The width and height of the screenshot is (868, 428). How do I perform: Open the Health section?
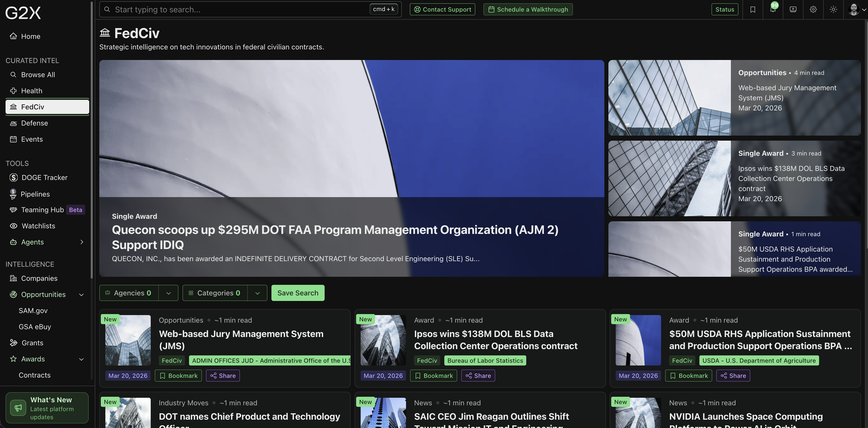47,91
